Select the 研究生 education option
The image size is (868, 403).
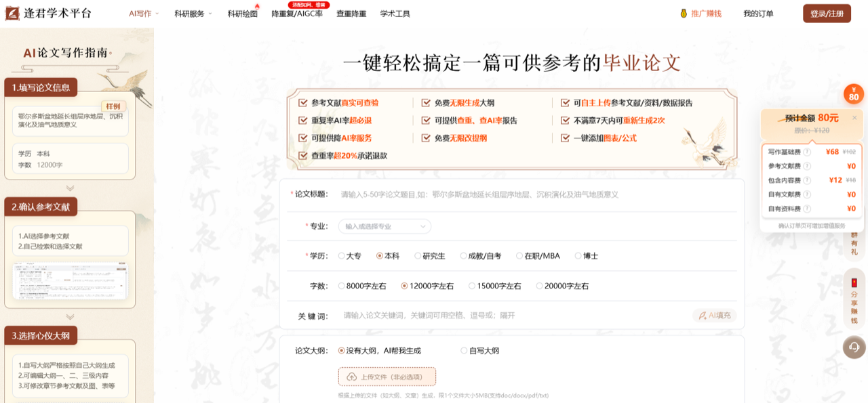(430, 256)
